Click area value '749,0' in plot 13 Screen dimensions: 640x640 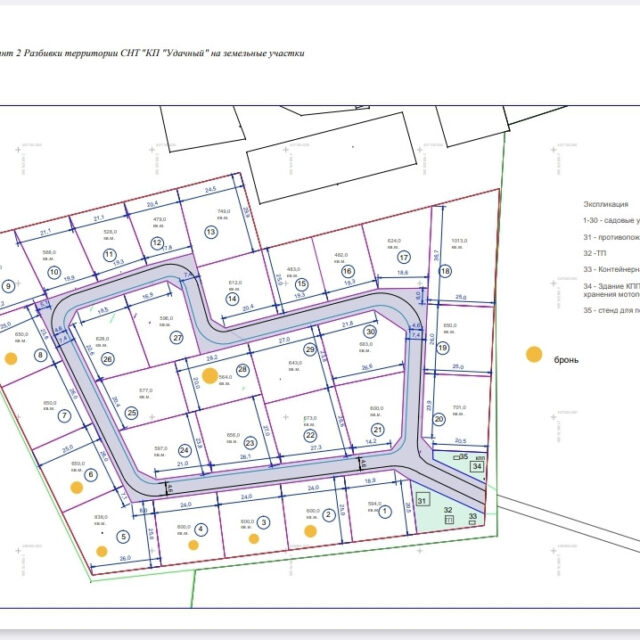(x=224, y=211)
